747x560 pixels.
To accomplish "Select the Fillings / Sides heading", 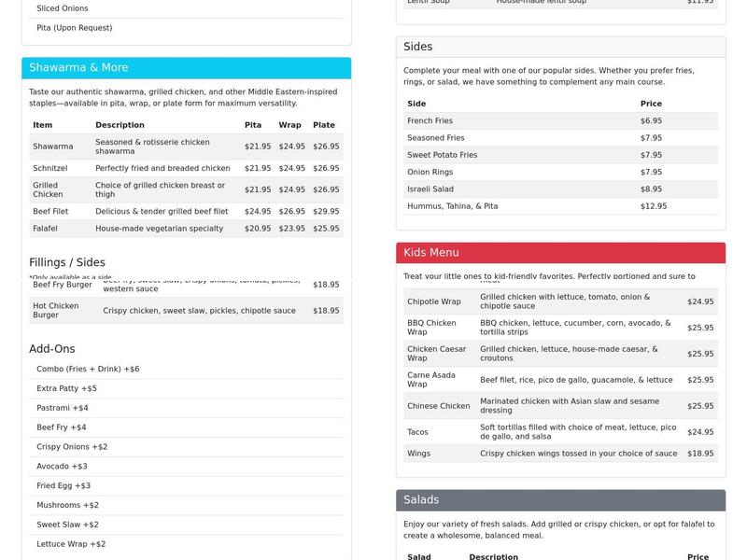I will point(67,262).
